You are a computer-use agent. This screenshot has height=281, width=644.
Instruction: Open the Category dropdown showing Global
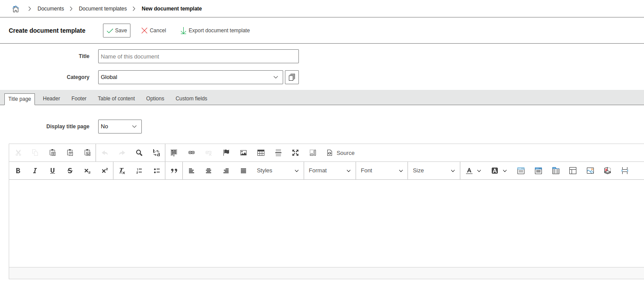[x=191, y=77]
